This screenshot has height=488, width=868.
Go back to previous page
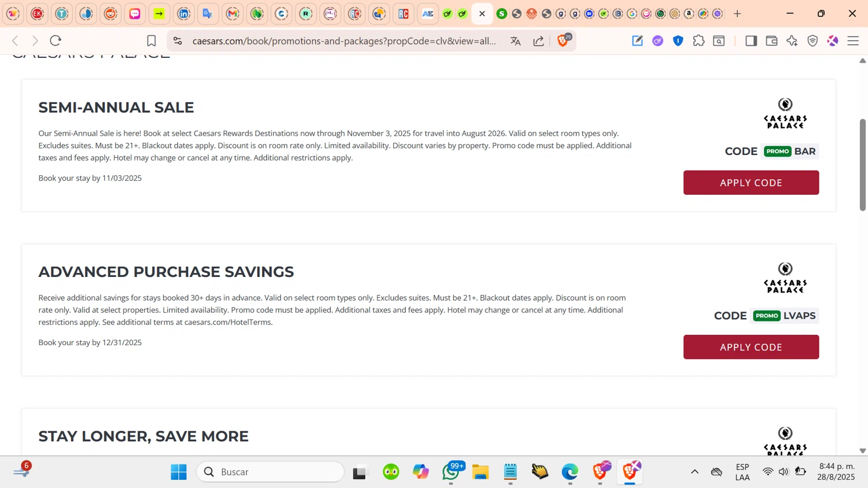[16, 40]
